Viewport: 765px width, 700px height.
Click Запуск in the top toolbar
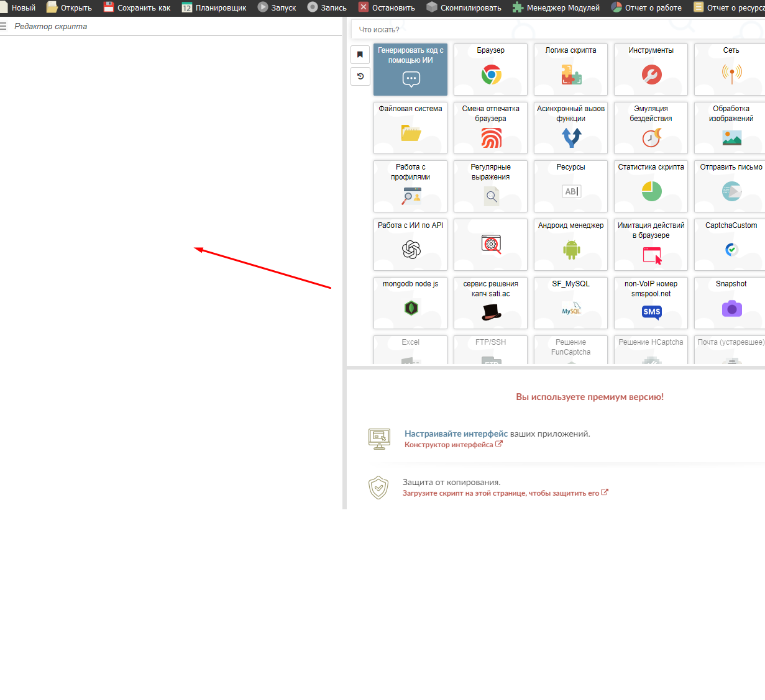[x=277, y=7]
